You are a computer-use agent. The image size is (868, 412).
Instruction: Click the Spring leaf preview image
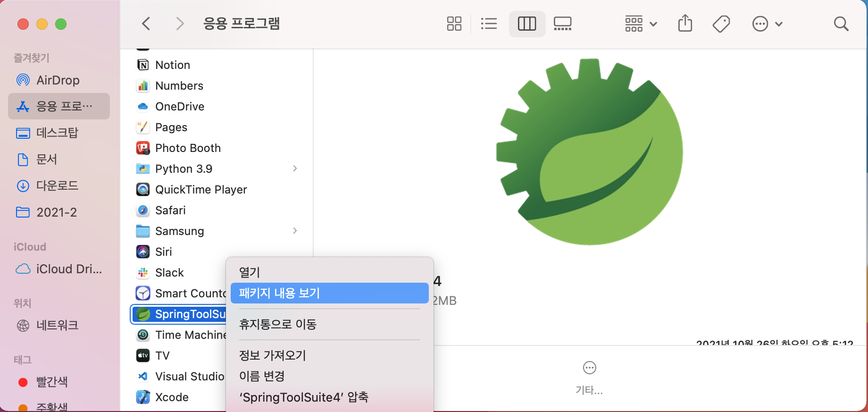589,151
